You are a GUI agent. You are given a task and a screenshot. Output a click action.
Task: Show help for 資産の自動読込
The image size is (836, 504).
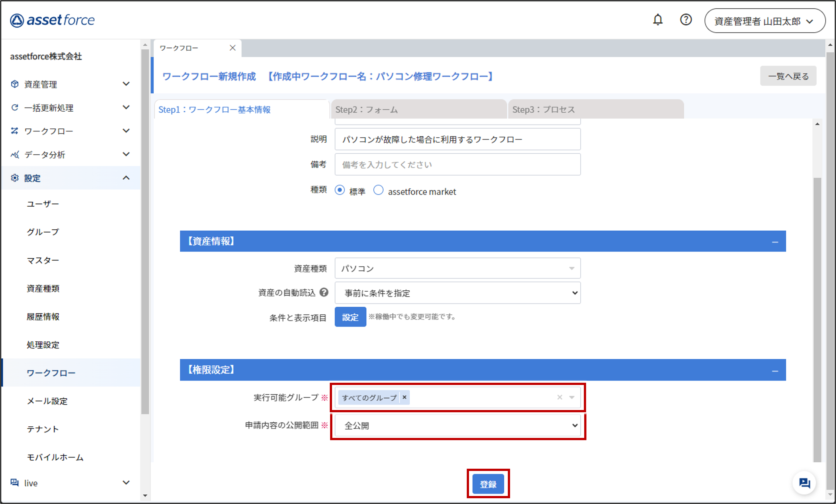(324, 292)
